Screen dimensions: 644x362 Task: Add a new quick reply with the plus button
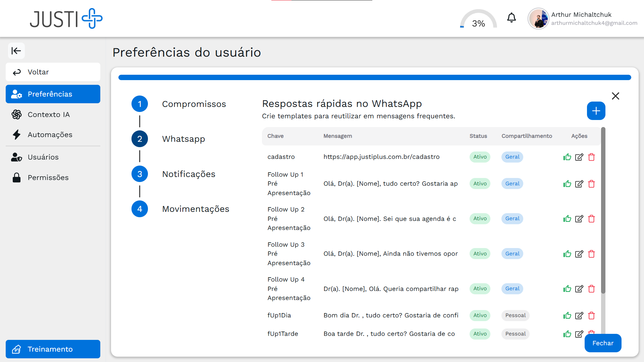click(596, 111)
